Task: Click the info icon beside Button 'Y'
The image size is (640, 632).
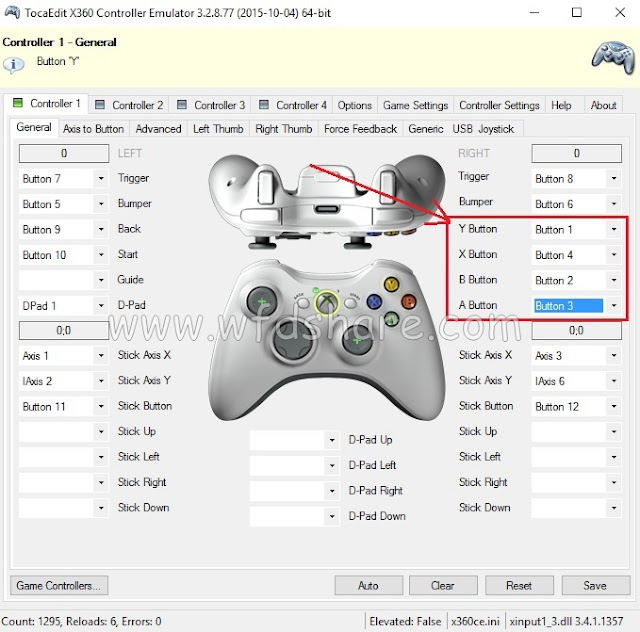Action: pos(14,65)
